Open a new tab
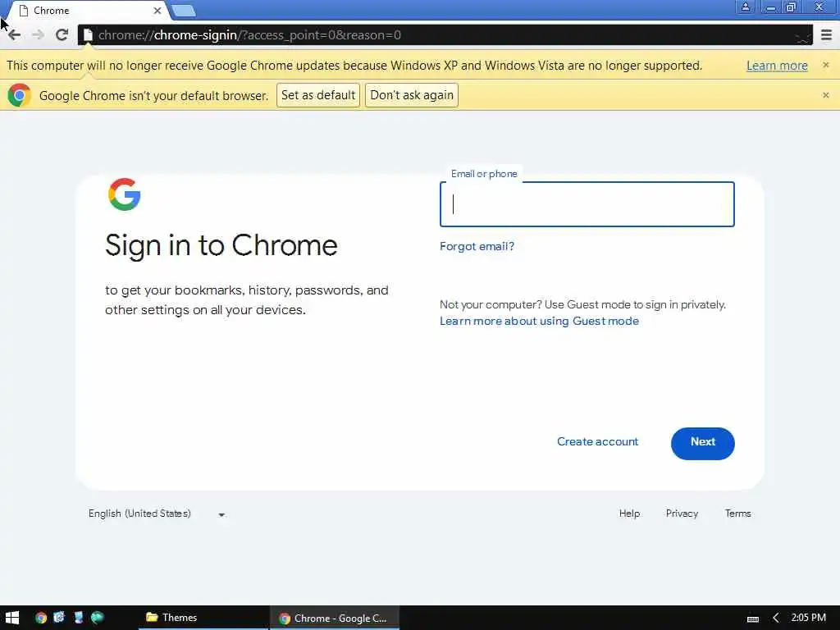 [x=184, y=11]
